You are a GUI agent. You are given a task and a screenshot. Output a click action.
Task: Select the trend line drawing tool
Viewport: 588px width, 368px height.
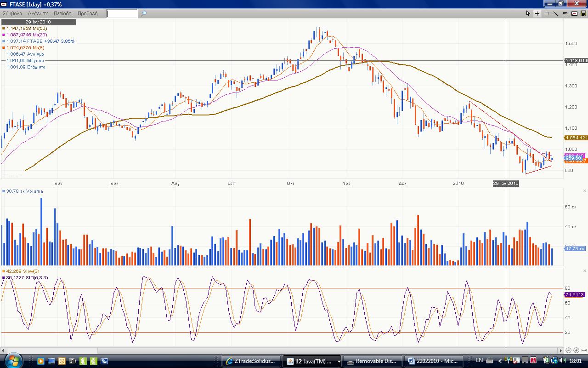[x=555, y=13]
